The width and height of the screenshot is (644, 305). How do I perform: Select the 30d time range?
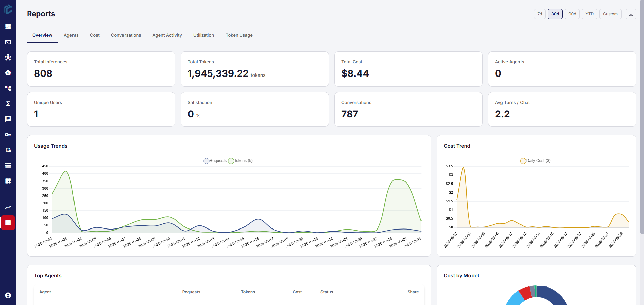pos(555,14)
